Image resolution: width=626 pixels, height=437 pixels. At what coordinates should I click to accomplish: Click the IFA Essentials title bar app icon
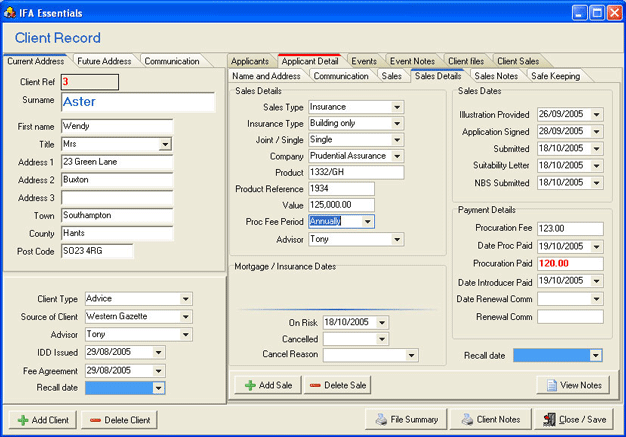[10, 13]
